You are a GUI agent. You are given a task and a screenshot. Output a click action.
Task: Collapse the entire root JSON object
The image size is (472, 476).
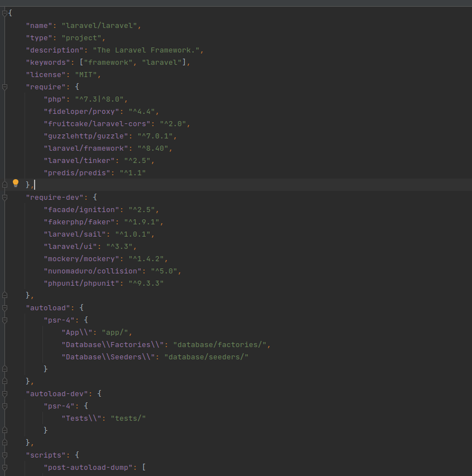[5, 12]
